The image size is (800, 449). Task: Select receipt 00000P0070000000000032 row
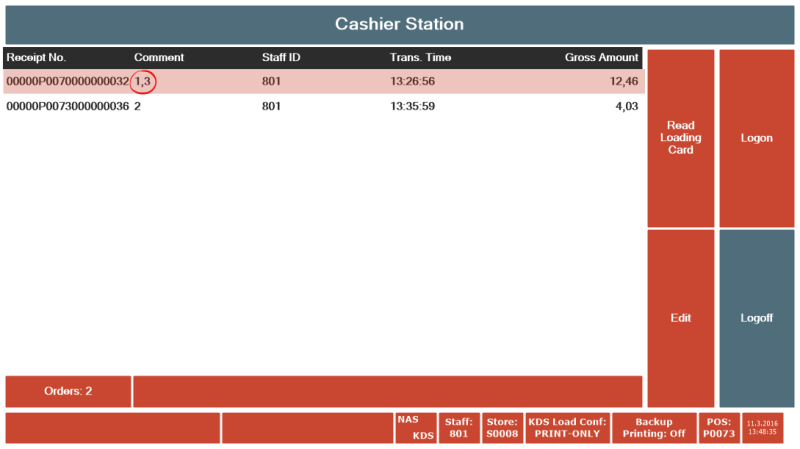[x=323, y=82]
